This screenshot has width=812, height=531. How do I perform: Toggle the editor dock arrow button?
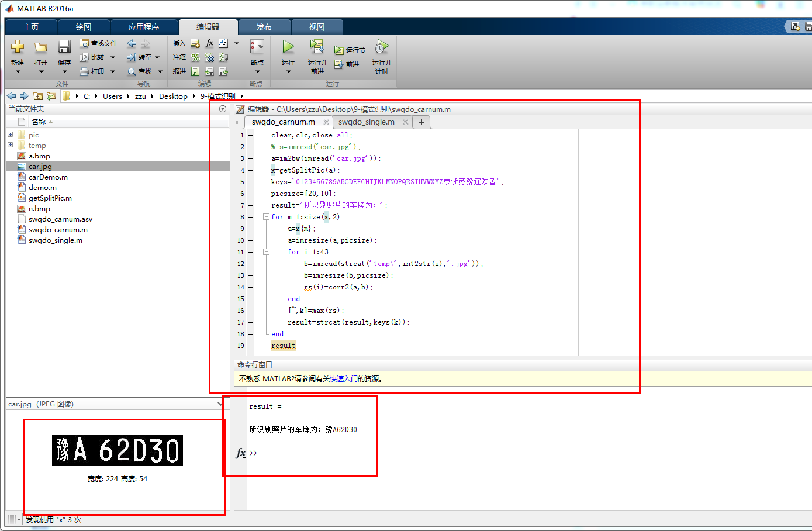222,109
